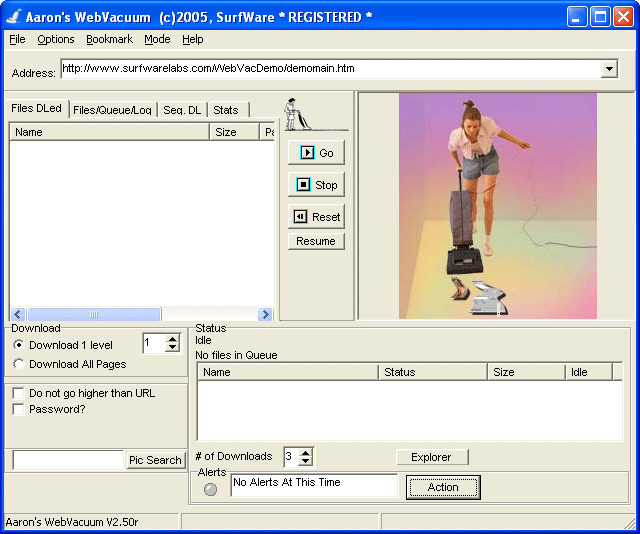Click the Reset button
This screenshot has height=534, width=640.
(x=316, y=217)
